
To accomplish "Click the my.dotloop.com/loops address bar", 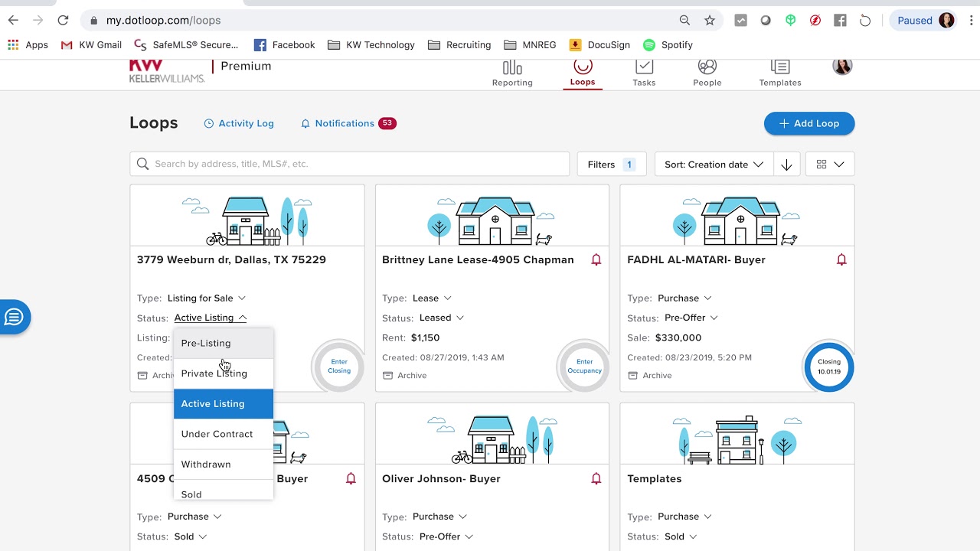I will [x=163, y=21].
